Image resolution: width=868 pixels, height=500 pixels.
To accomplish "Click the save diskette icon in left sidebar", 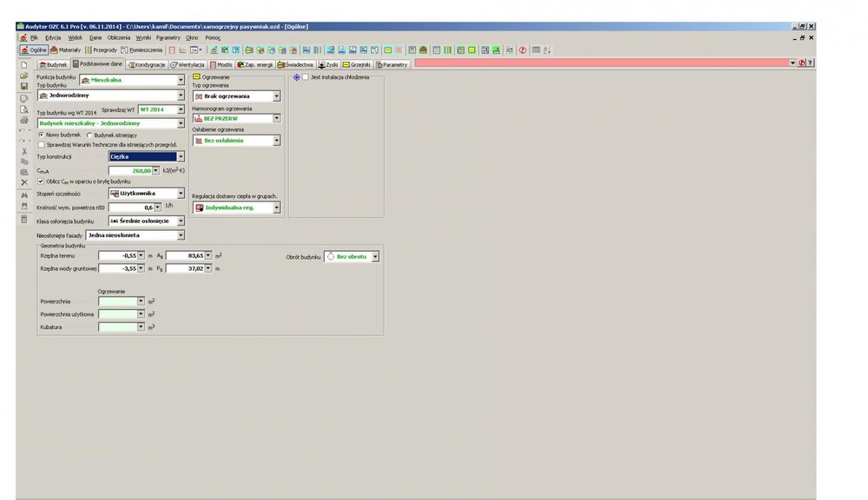I will click(24, 87).
